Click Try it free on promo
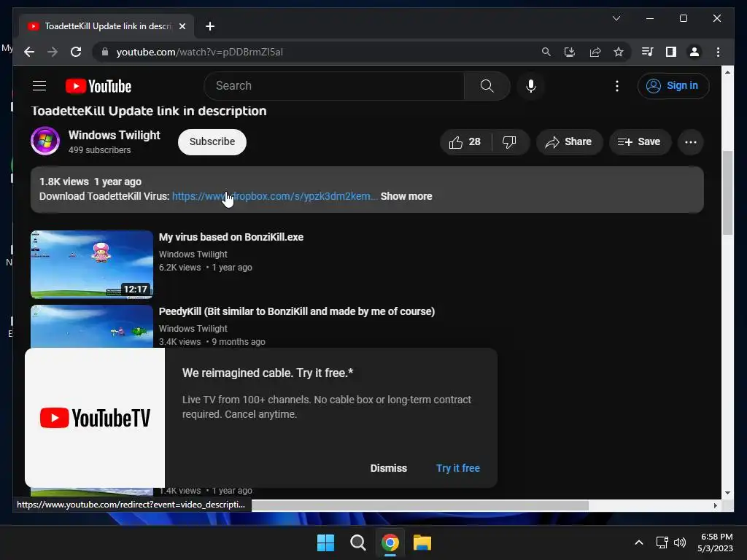This screenshot has width=747, height=560. tap(458, 468)
